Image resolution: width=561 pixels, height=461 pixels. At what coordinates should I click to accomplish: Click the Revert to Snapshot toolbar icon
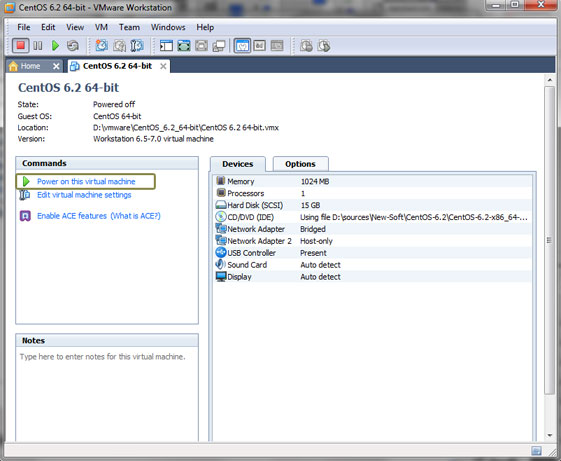click(x=119, y=45)
